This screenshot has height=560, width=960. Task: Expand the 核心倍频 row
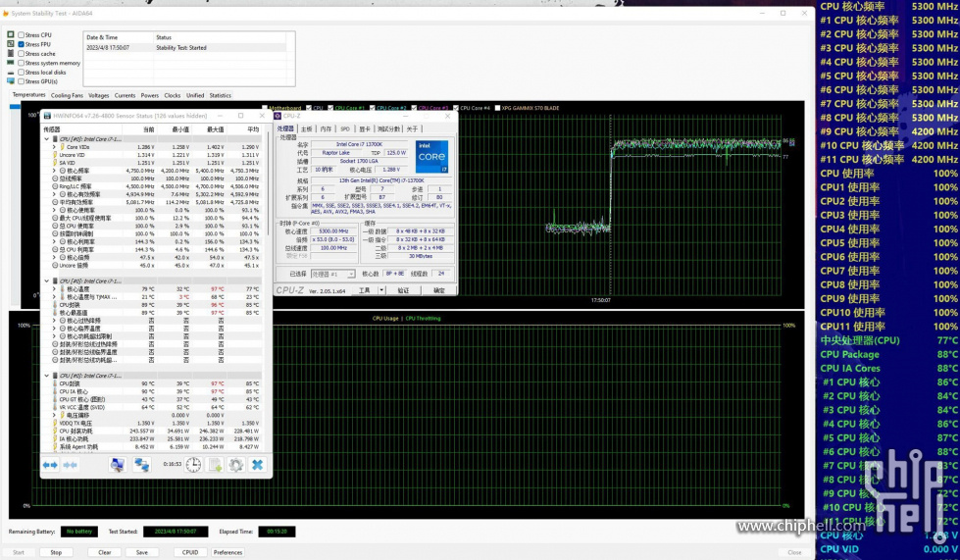click(54, 258)
